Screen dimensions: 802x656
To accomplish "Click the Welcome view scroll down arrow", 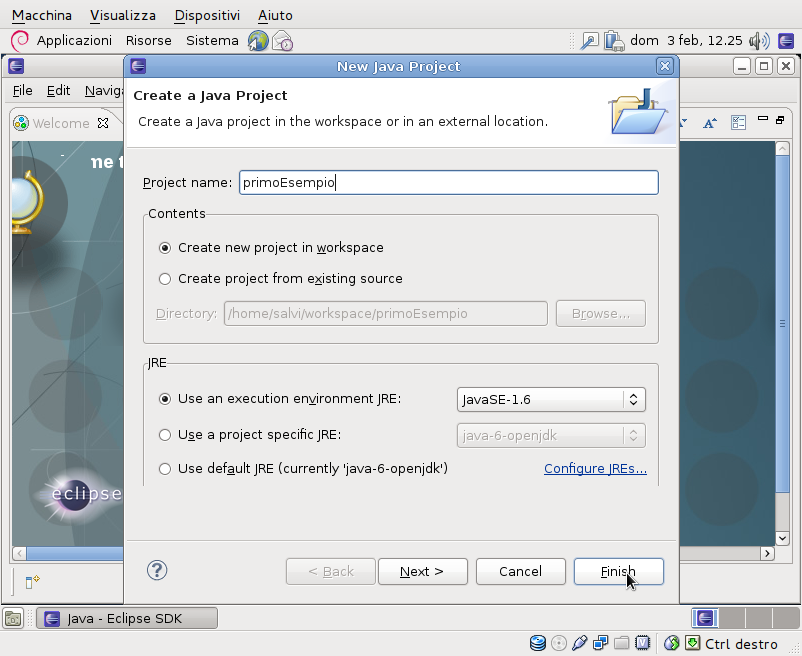I will pos(782,538).
